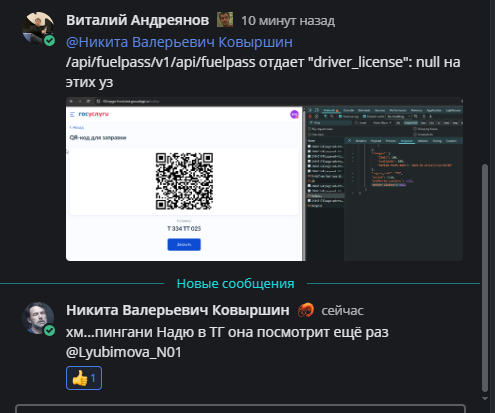Open the @Никита Валерьевич Ковыршин mention
This screenshot has width=495, height=413.
pos(179,42)
